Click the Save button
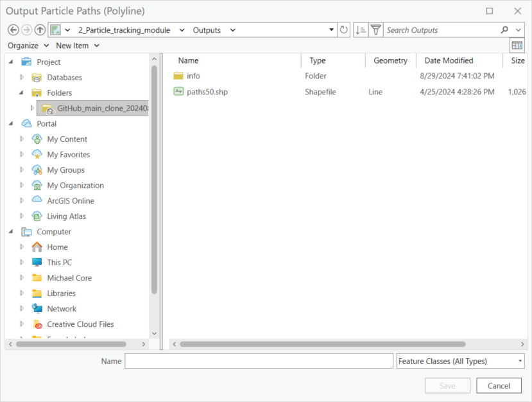Screen dimensions: 532x402 pyautogui.click(x=447, y=386)
